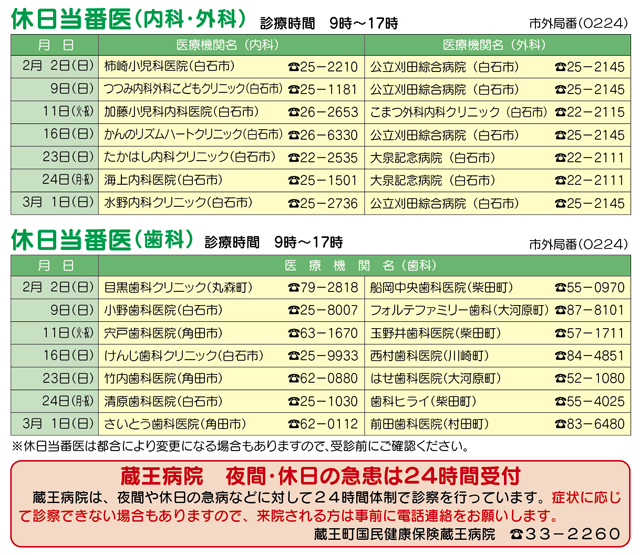
Task: Select the 医療機関名（外科） column header
Action: (x=495, y=45)
